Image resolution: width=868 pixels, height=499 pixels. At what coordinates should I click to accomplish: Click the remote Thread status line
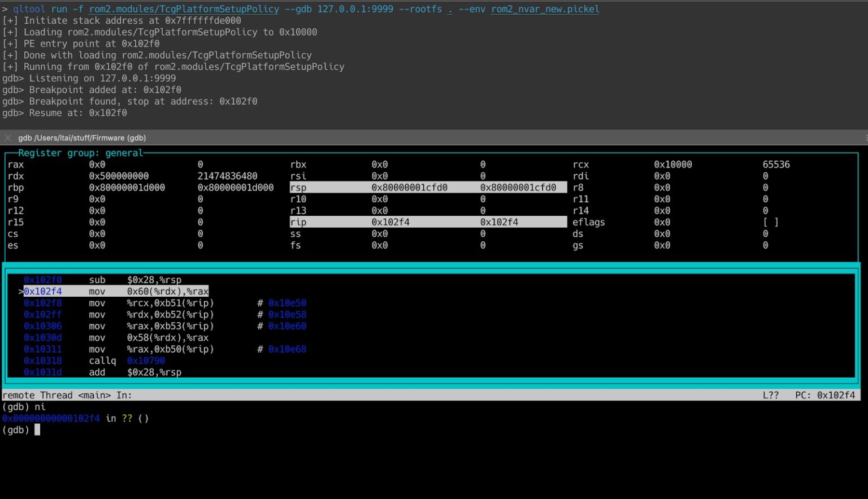pos(67,395)
